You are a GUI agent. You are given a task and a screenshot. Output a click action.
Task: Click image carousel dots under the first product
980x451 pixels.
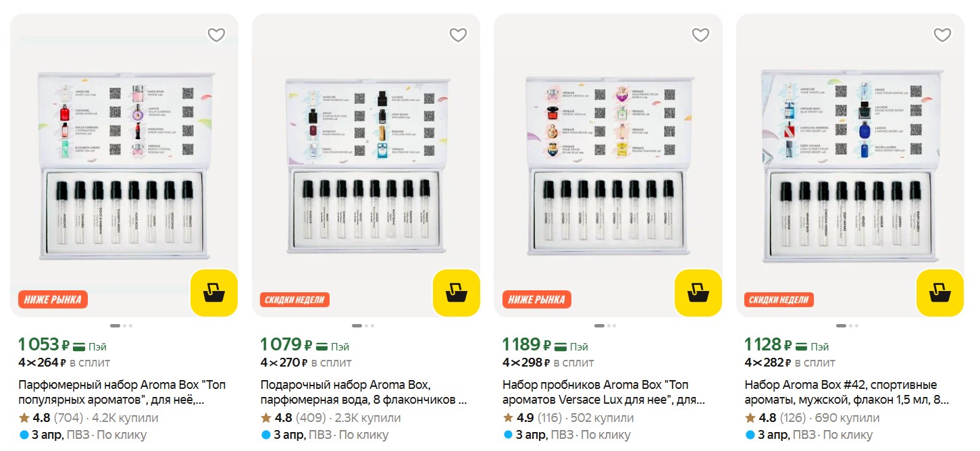coord(122,325)
